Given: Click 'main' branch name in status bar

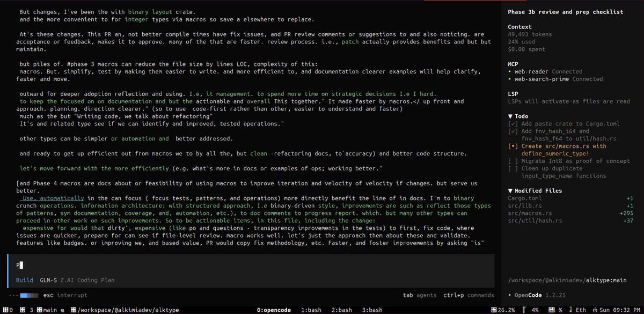Looking at the screenshot, I should 50,310.
